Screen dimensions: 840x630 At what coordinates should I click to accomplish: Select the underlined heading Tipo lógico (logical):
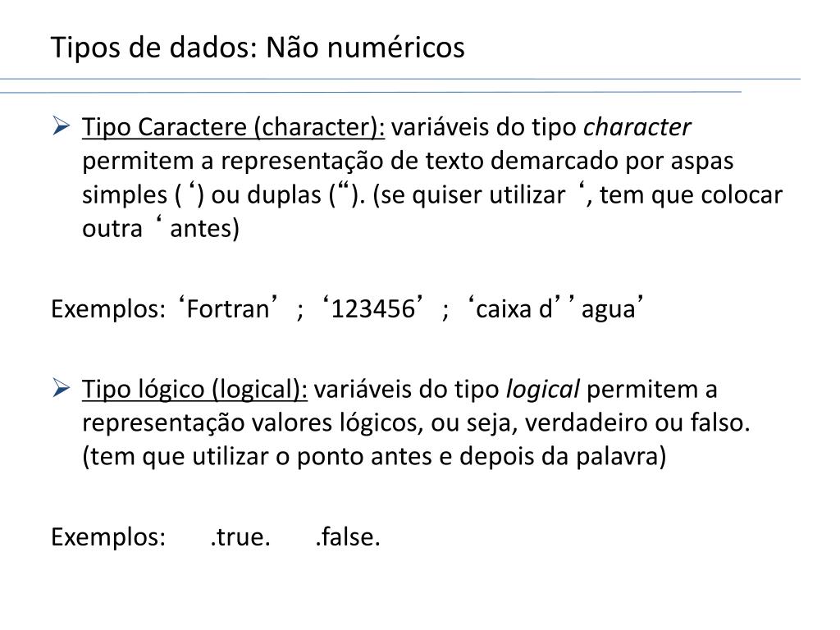tap(194, 390)
